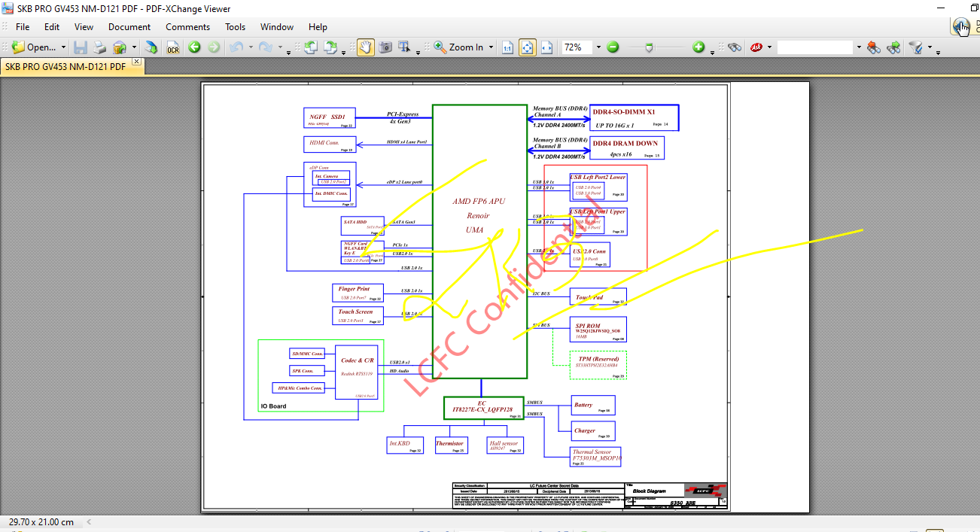Screen dimensions: 980x532
Task: Click the Redo arrow icon
Action: click(266, 47)
